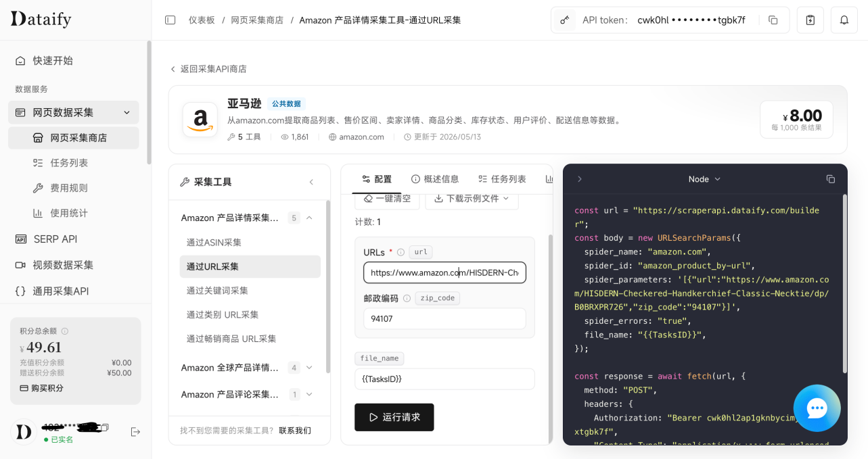Open 使用统计 in the sidebar

coord(74,213)
